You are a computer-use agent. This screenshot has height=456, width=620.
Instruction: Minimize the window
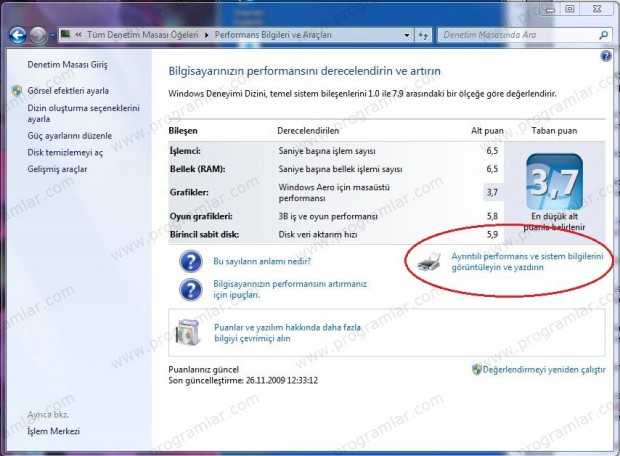550,9
